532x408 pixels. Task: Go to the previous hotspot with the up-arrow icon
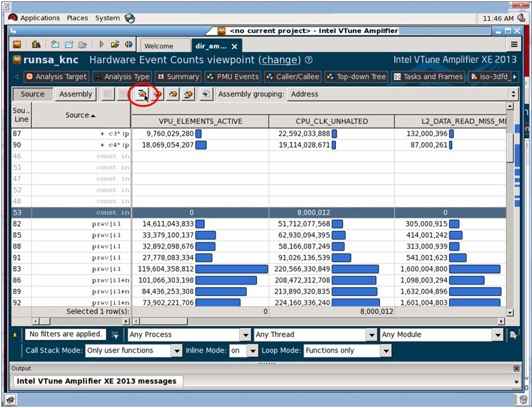pyautogui.click(x=157, y=94)
